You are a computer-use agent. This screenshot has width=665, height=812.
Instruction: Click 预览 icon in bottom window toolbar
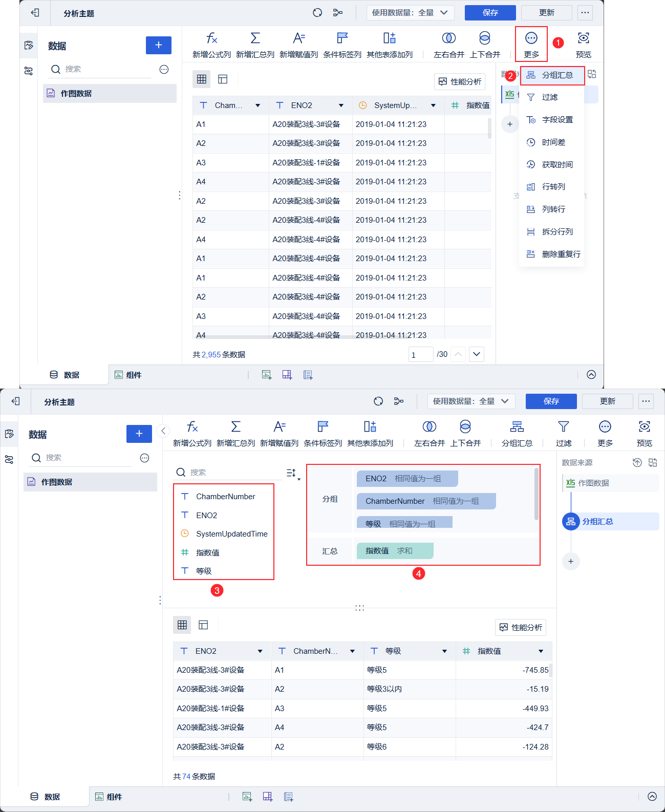pyautogui.click(x=644, y=426)
